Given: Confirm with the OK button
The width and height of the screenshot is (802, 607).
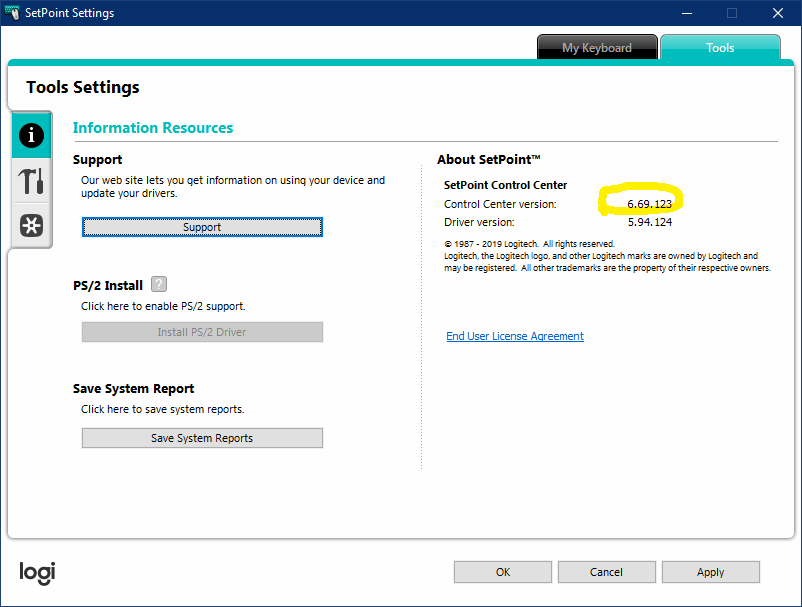Looking at the screenshot, I should (503, 572).
